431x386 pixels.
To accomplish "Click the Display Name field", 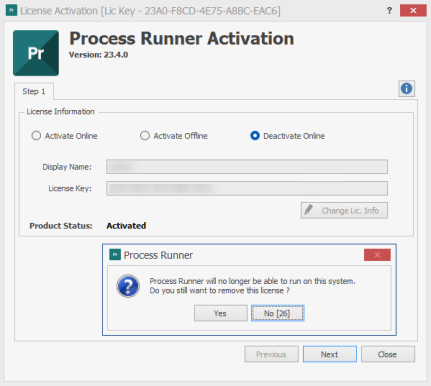I will [247, 167].
